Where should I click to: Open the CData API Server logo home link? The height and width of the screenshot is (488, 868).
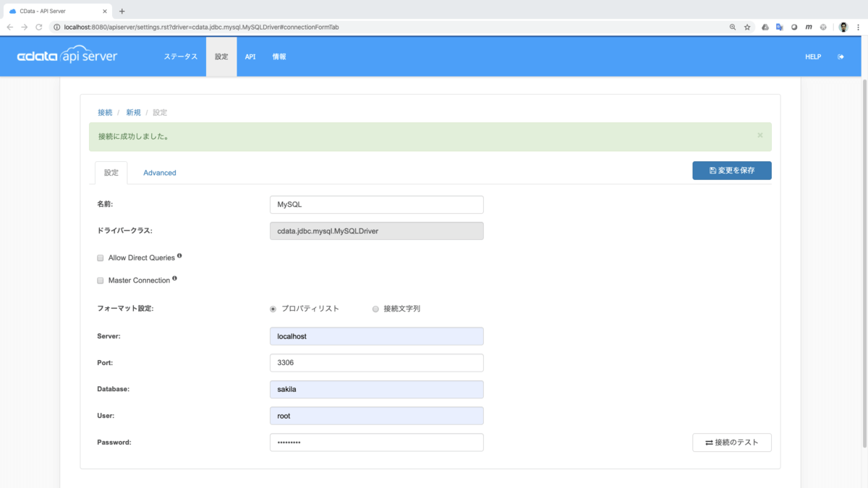67,57
